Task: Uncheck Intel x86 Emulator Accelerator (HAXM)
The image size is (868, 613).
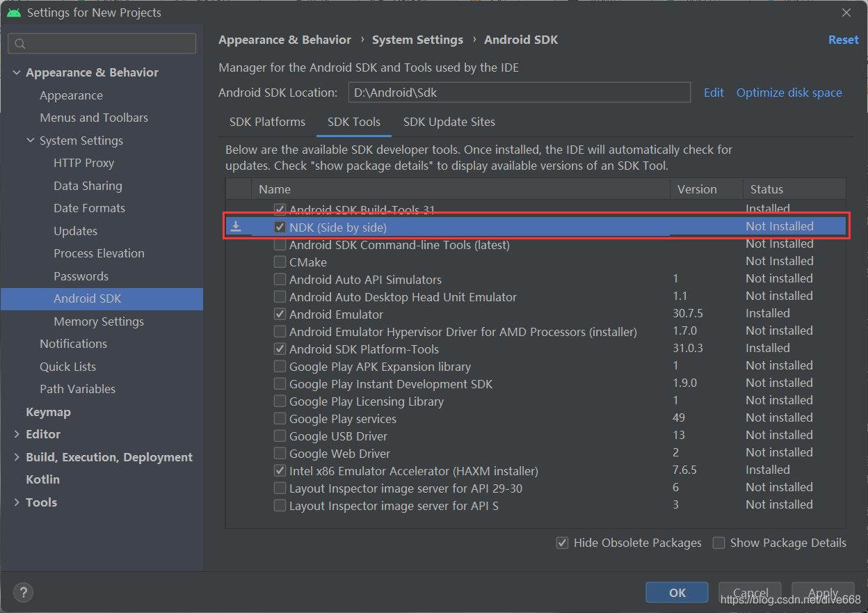Action: pyautogui.click(x=280, y=471)
